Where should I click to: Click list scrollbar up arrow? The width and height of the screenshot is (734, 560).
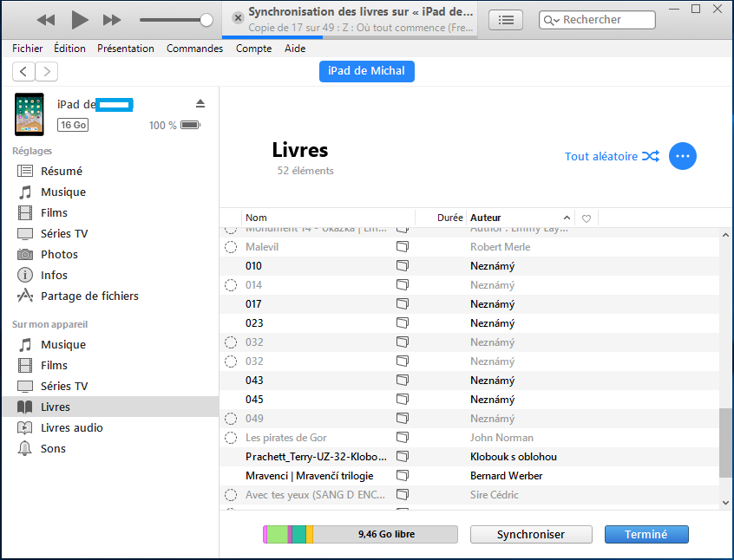tap(725, 235)
